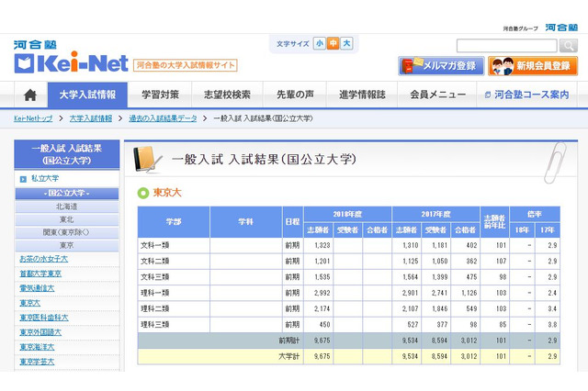Focus the site search input field
The image size is (588, 391).
click(x=506, y=46)
